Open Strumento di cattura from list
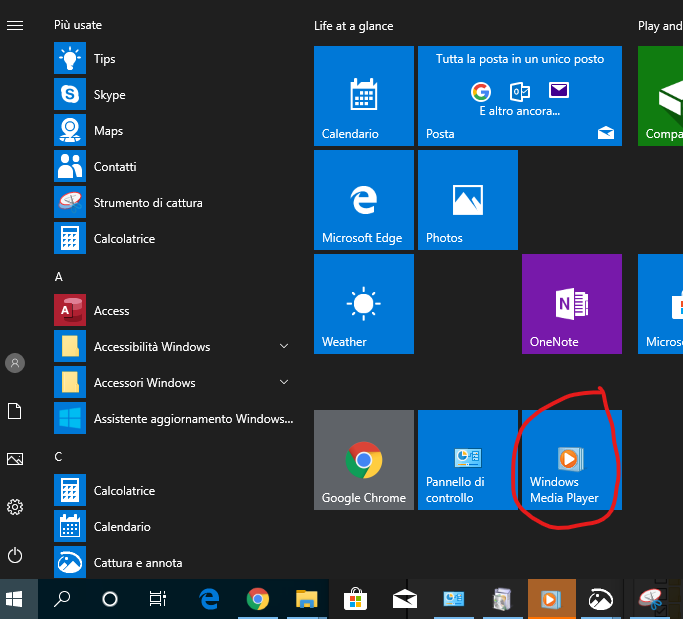 pyautogui.click(x=147, y=203)
